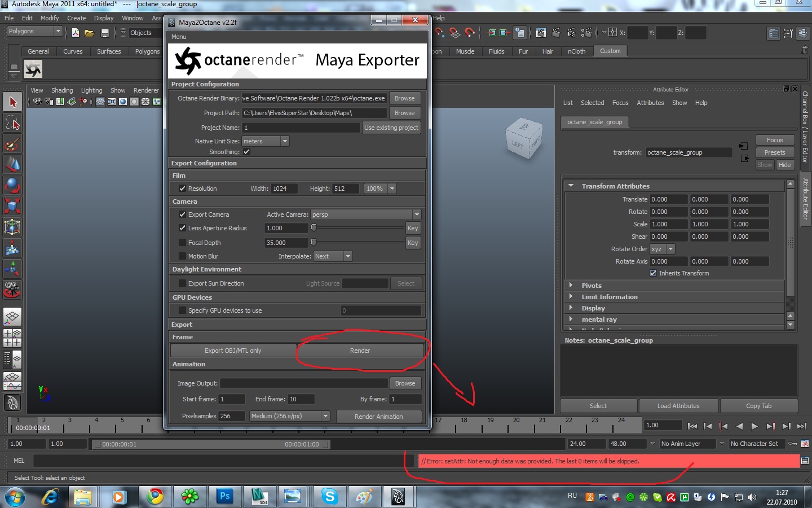Viewport: 812px width, 508px height.
Task: Open the Modify menu in Maya
Action: [50, 18]
